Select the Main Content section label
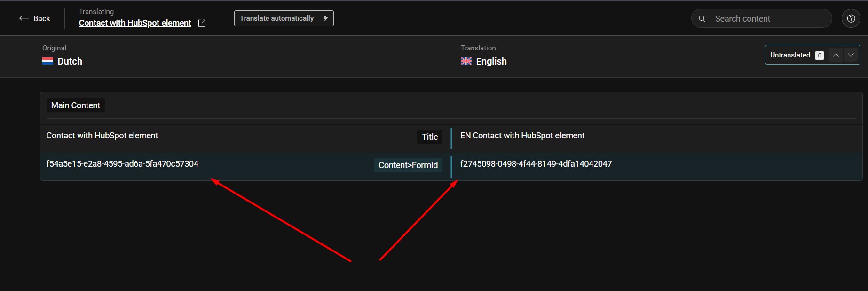 click(x=76, y=105)
